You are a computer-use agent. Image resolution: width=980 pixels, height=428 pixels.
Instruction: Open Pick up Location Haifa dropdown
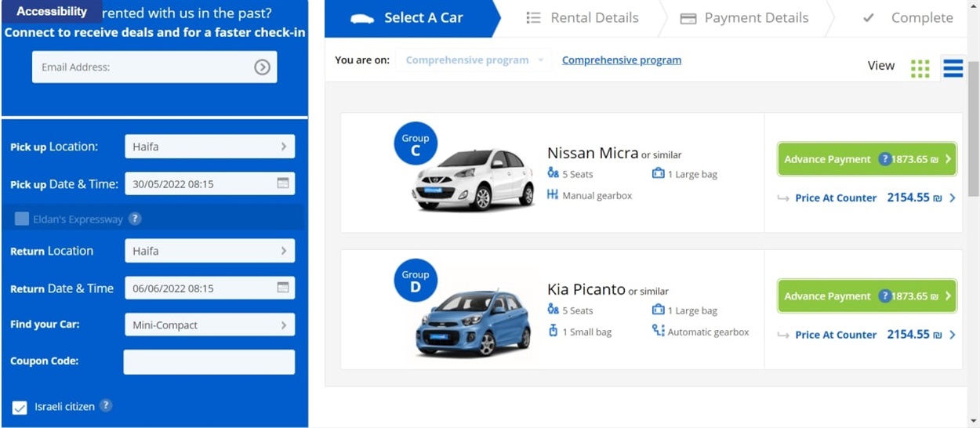210,147
